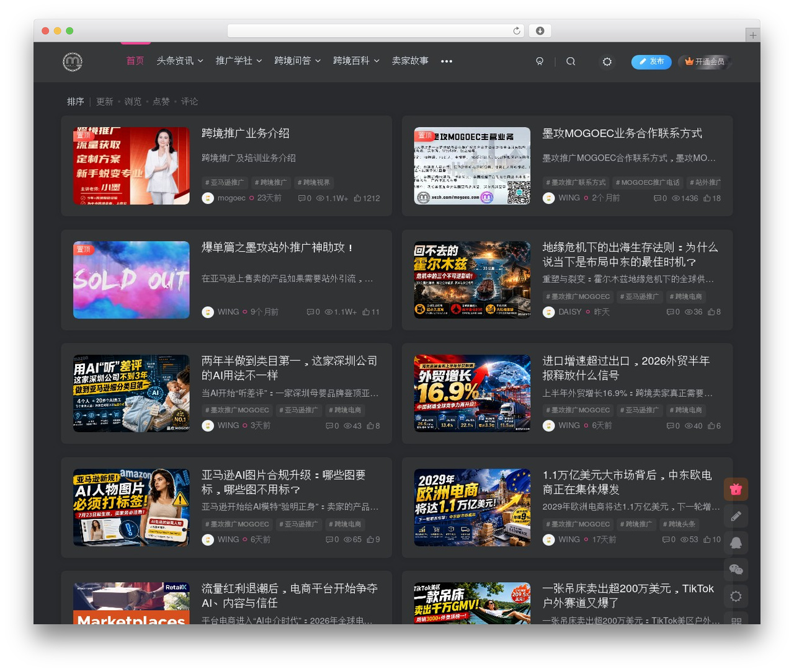
Task: Toggle the sun theme switch in the header
Action: [607, 61]
